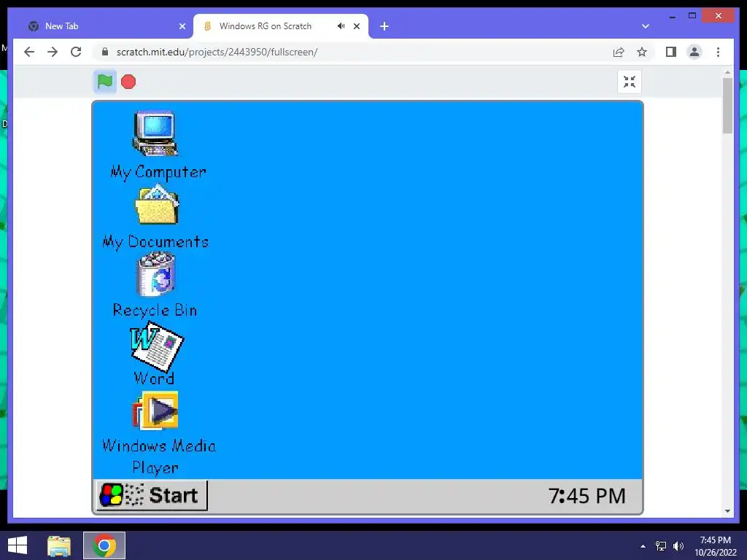
Task: Click the green flag to start the project
Action: [105, 82]
